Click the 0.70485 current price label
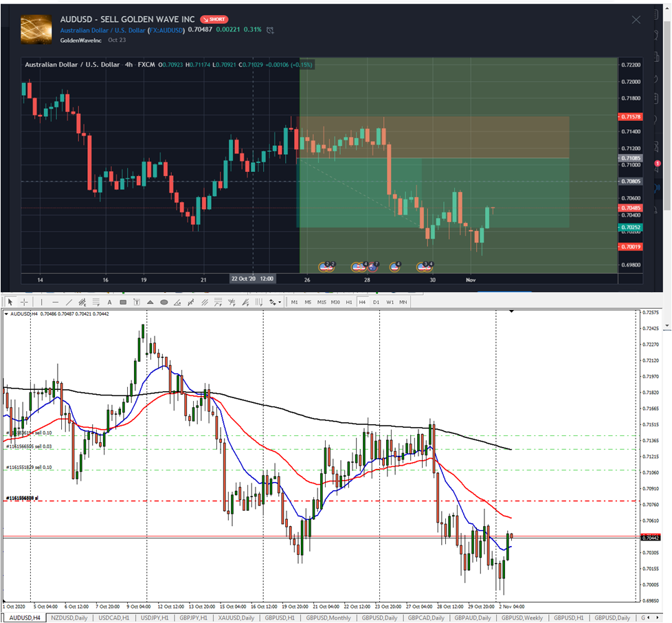 tap(630, 208)
